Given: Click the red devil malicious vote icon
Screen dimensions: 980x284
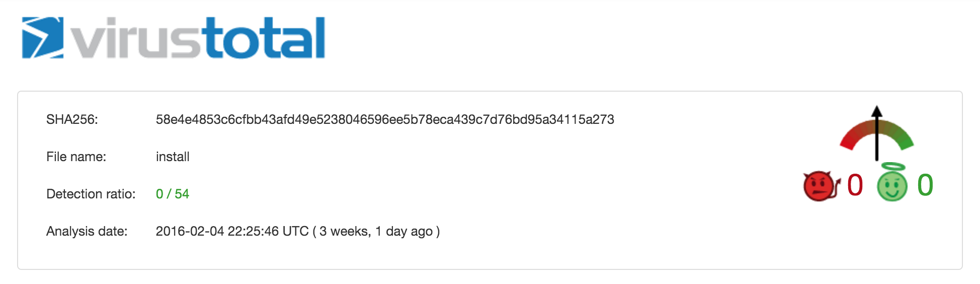Looking at the screenshot, I should click(820, 186).
